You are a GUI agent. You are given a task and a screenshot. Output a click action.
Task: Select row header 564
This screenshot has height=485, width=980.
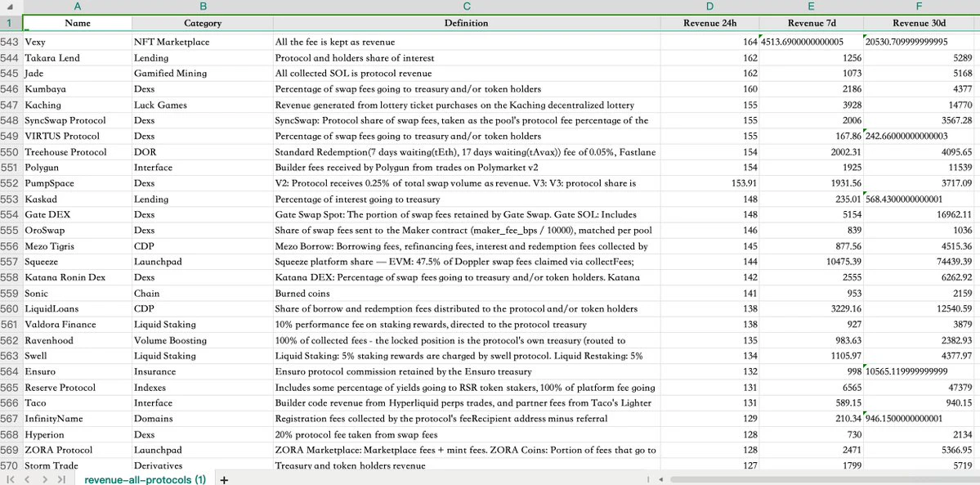click(11, 372)
